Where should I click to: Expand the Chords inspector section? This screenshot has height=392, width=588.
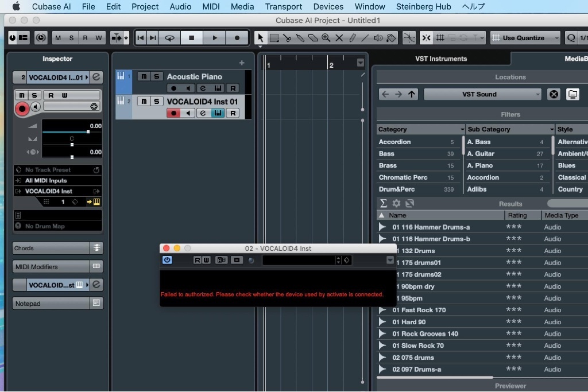[58, 248]
